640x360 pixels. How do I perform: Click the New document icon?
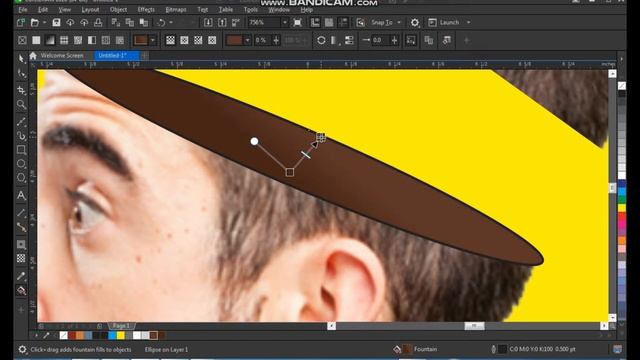(x=21, y=22)
